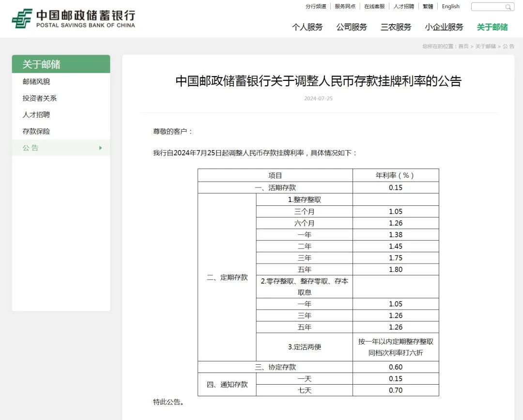Open 关于邮储 main menu

point(492,27)
